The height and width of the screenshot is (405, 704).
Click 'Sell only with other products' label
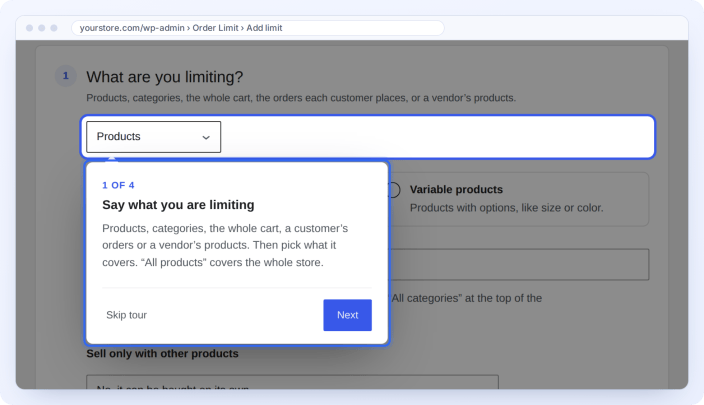[x=162, y=353]
